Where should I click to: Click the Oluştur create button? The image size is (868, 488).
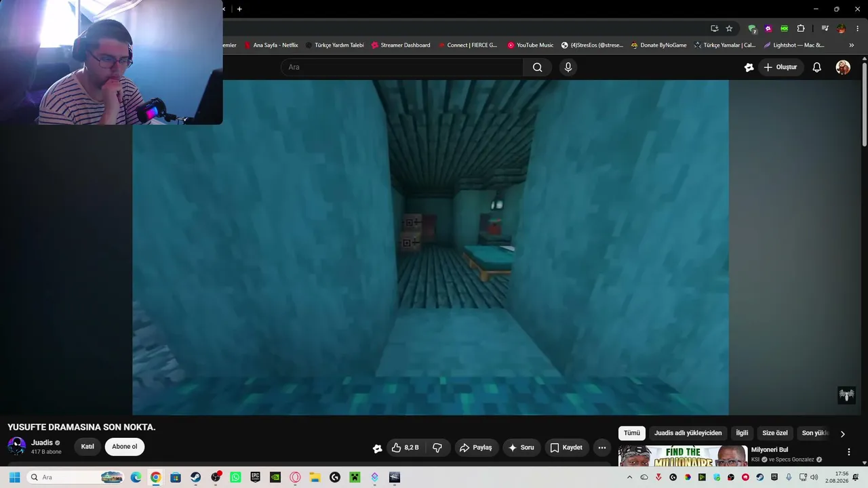coord(781,67)
